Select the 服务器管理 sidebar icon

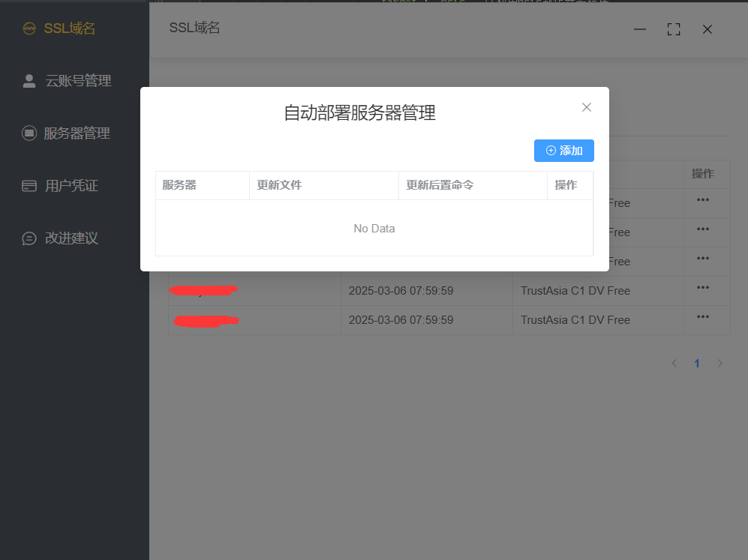29,133
